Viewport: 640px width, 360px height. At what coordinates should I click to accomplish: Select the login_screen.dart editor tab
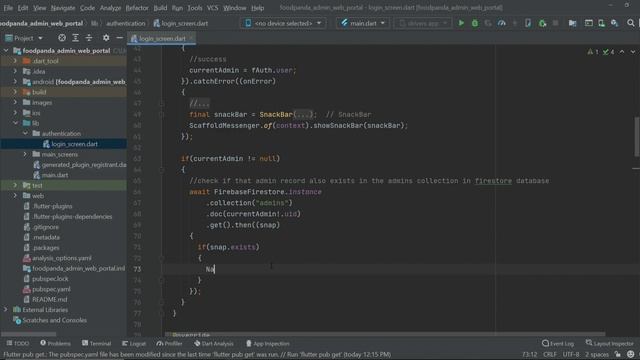(x=162, y=38)
